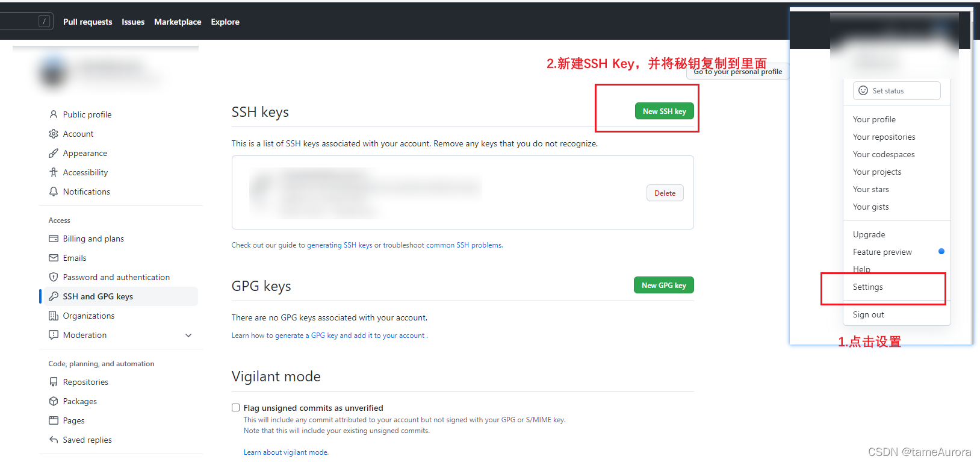980x462 pixels.
Task: Open Learn about vigilant mode link
Action: click(x=286, y=452)
